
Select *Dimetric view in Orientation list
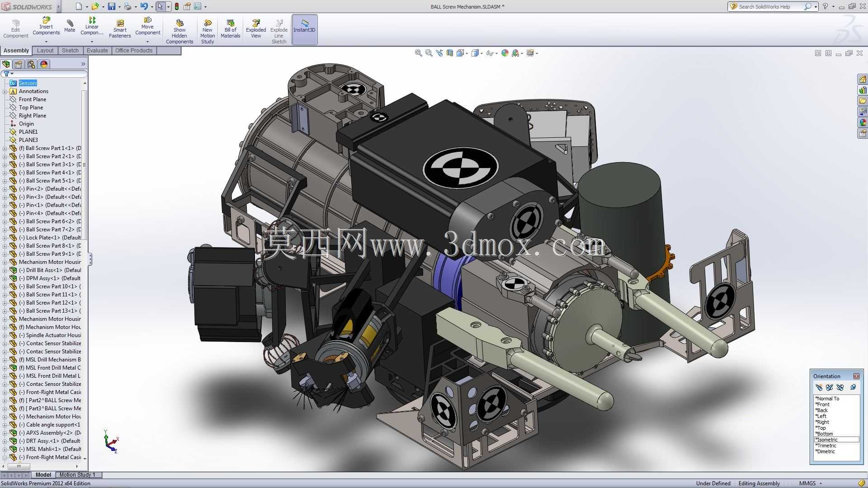(825, 451)
